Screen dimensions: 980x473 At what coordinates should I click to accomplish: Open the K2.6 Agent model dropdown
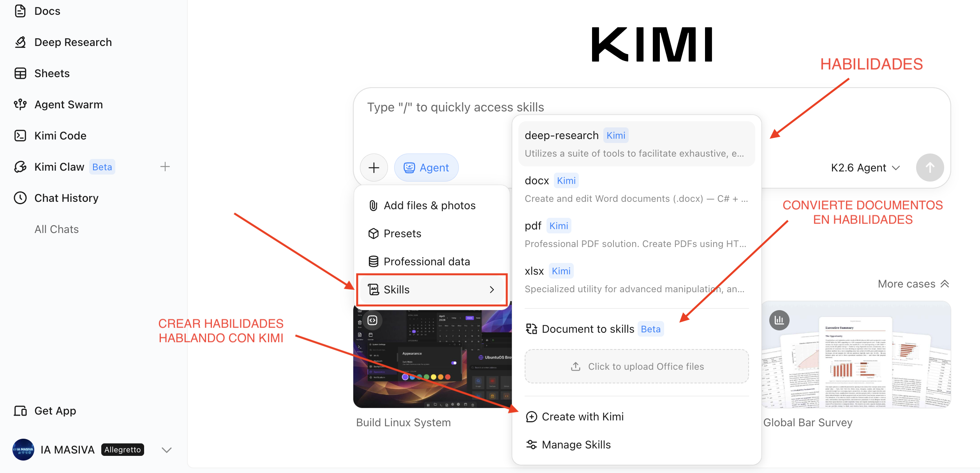coord(865,168)
